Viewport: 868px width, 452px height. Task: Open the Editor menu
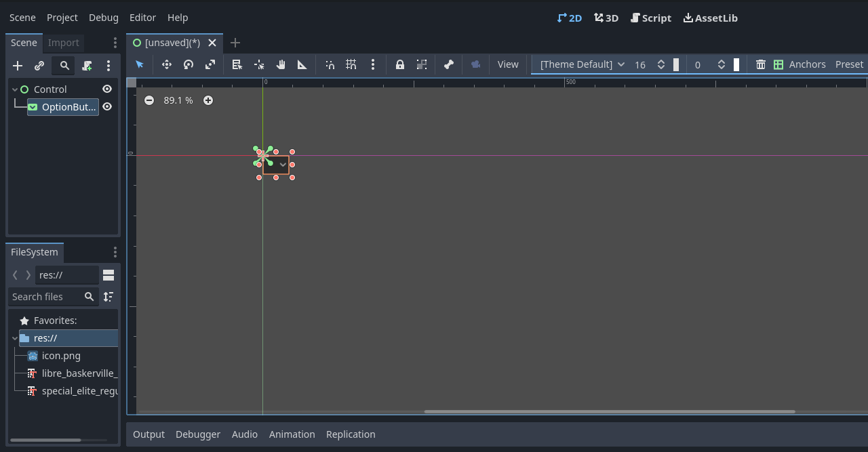pyautogui.click(x=142, y=18)
